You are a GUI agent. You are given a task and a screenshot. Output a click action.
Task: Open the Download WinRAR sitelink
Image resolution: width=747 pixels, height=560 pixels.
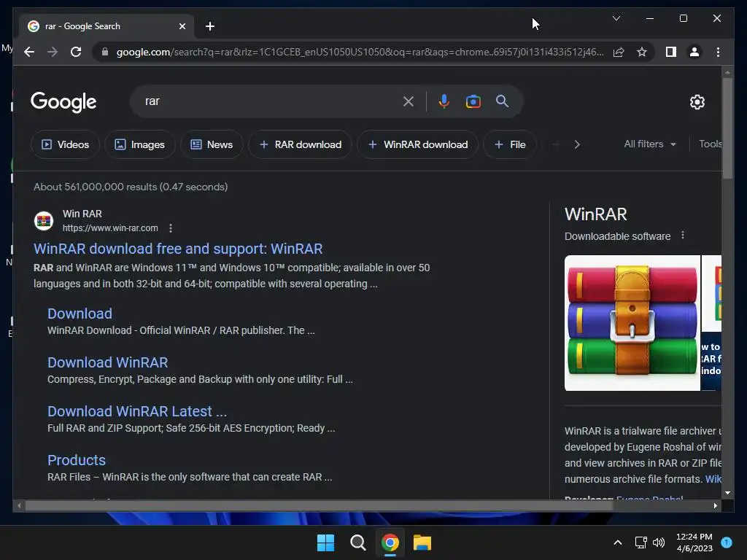(108, 362)
